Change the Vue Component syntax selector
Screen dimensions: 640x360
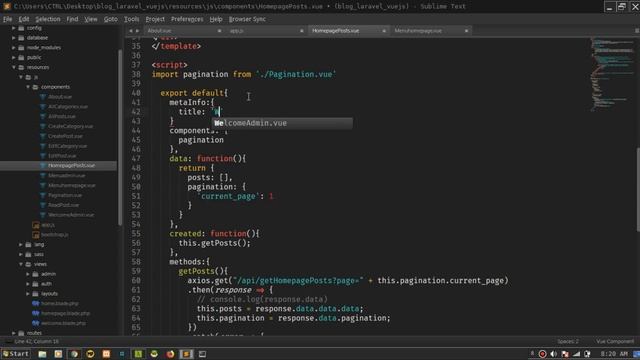(x=615, y=341)
